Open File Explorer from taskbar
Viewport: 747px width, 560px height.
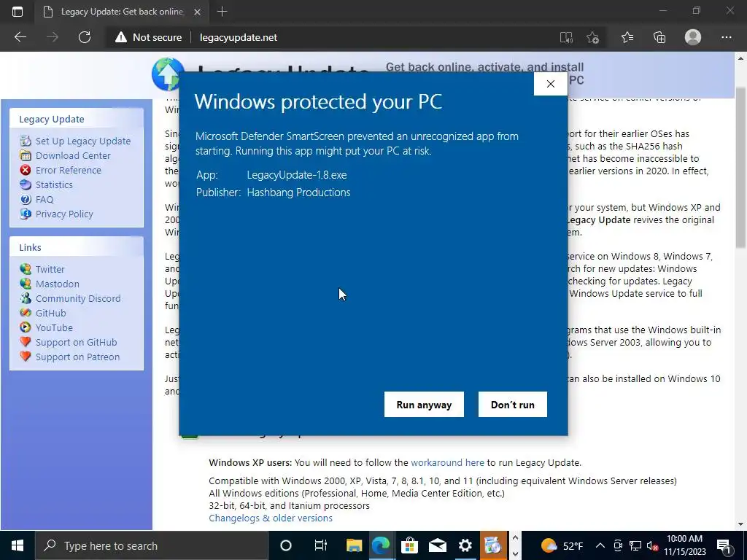pyautogui.click(x=354, y=545)
